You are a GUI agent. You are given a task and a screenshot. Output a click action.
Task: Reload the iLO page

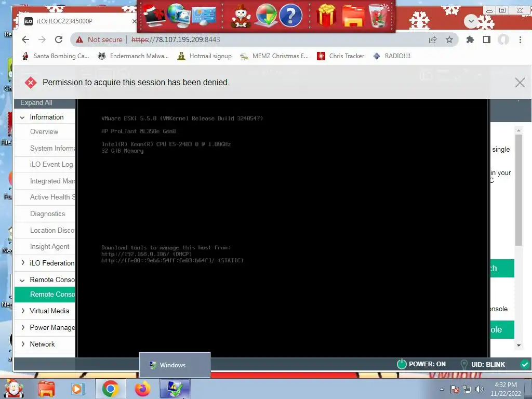pos(59,39)
